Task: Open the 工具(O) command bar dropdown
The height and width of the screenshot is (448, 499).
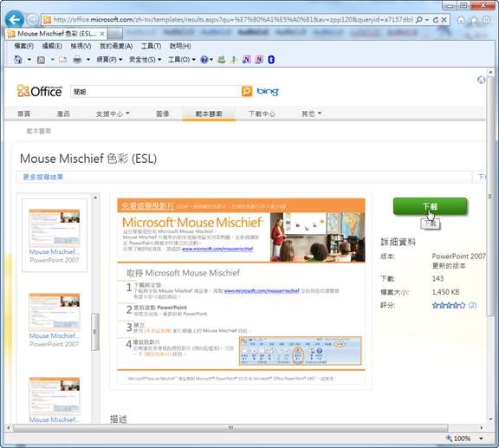Action: click(182, 60)
